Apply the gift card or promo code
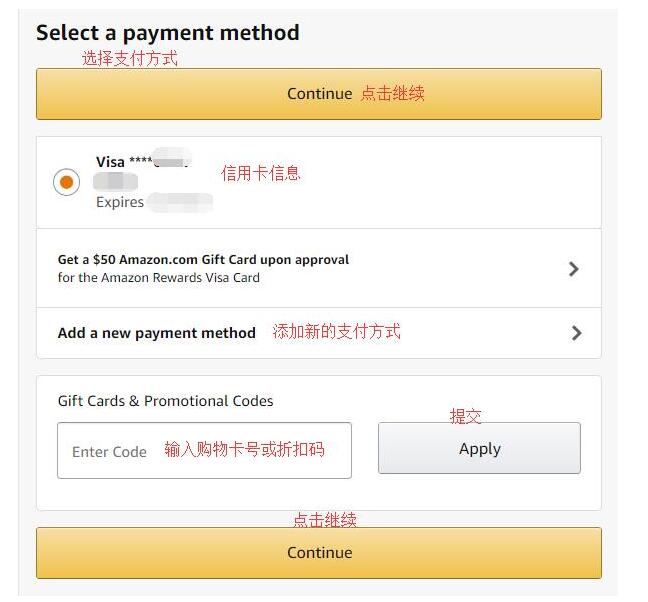This screenshot has height=602, width=648. coord(479,449)
